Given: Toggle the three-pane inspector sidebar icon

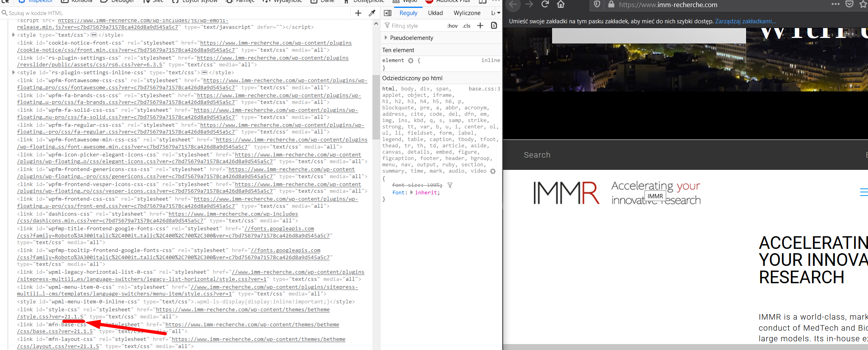Looking at the screenshot, I should pos(388,13).
